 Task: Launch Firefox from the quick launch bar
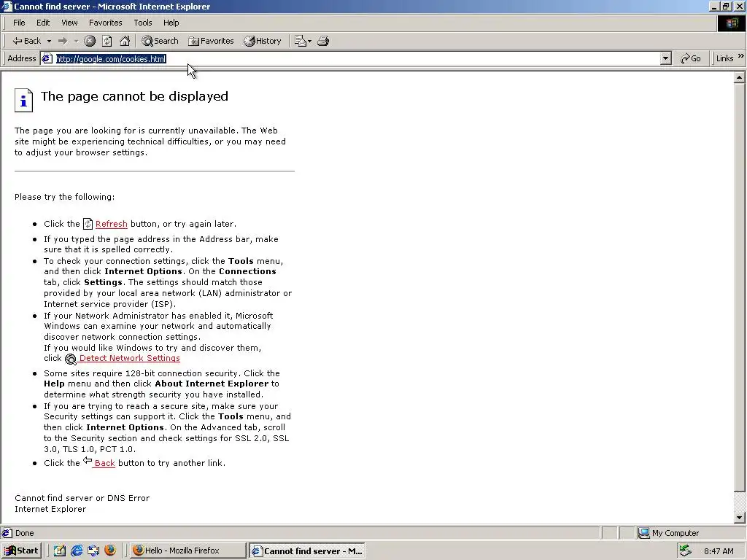pos(110,551)
